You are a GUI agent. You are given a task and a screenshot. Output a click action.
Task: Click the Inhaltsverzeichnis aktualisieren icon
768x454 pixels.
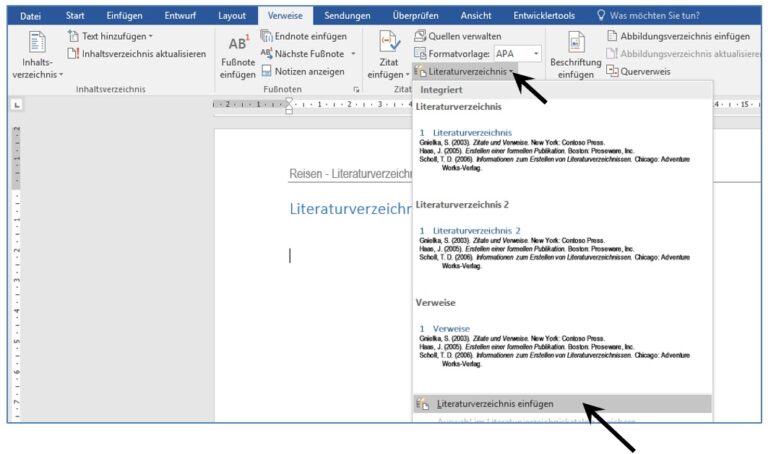pyautogui.click(x=73, y=54)
